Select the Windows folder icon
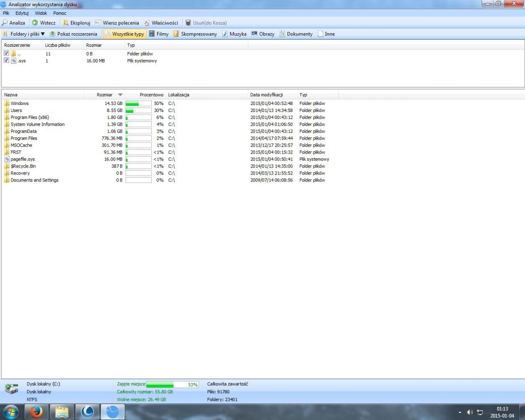The height and width of the screenshot is (420, 525). click(7, 103)
